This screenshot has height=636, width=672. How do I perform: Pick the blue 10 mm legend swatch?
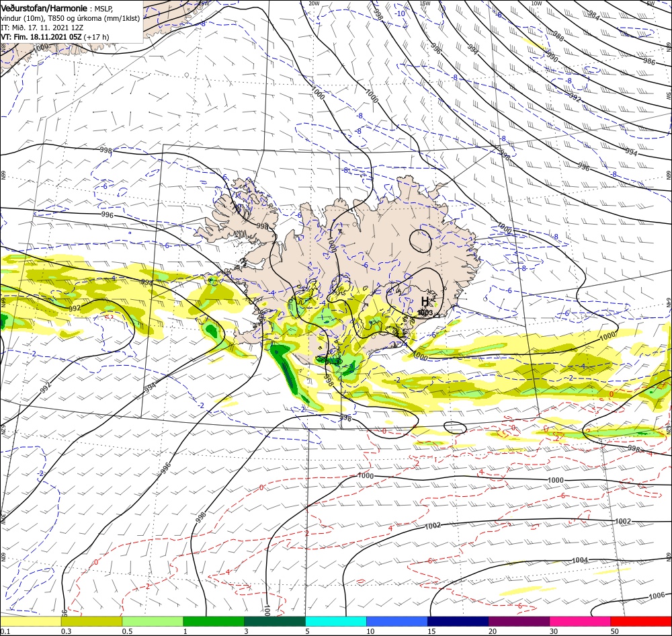[x=397, y=621]
